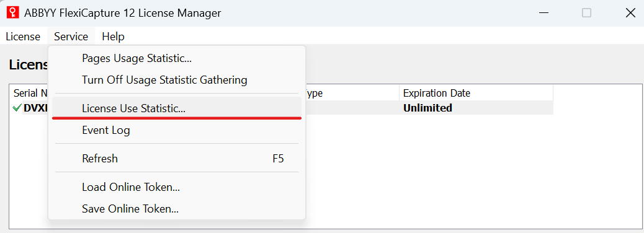Viewport: 644px width, 233px height.
Task: Select the Unlimited expiration date cell
Action: pyautogui.click(x=427, y=108)
